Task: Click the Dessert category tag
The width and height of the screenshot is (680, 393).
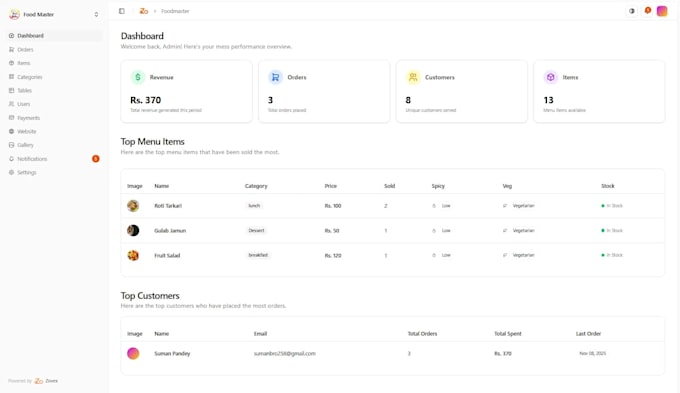Action: pyautogui.click(x=256, y=230)
